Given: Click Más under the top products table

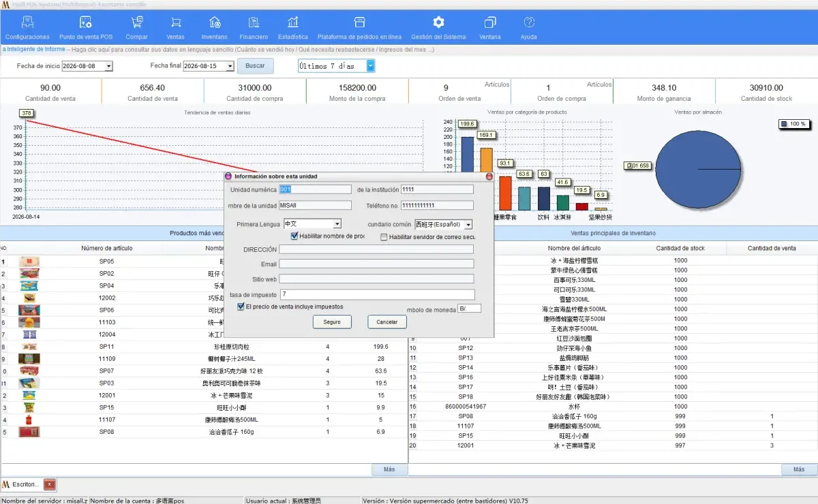Looking at the screenshot, I should point(389,469).
